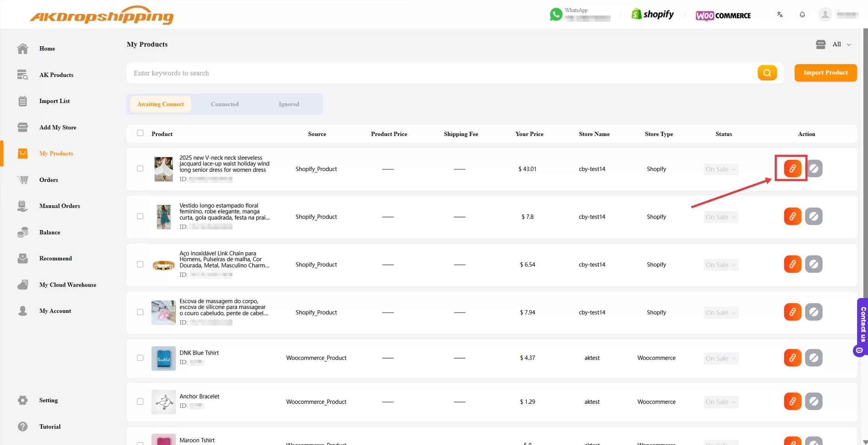868x445 pixels.
Task: Check the checkbox for Anchor Bracelet
Action: pyautogui.click(x=140, y=402)
